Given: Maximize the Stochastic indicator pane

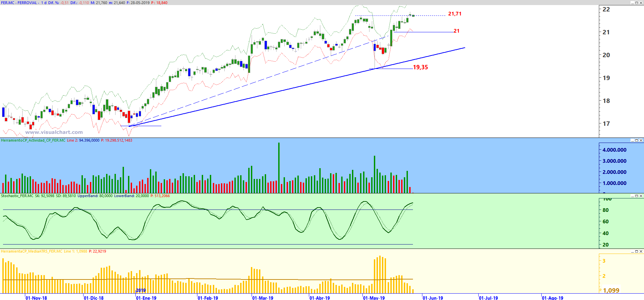Looking at the screenshot, I should pyautogui.click(x=637, y=196).
